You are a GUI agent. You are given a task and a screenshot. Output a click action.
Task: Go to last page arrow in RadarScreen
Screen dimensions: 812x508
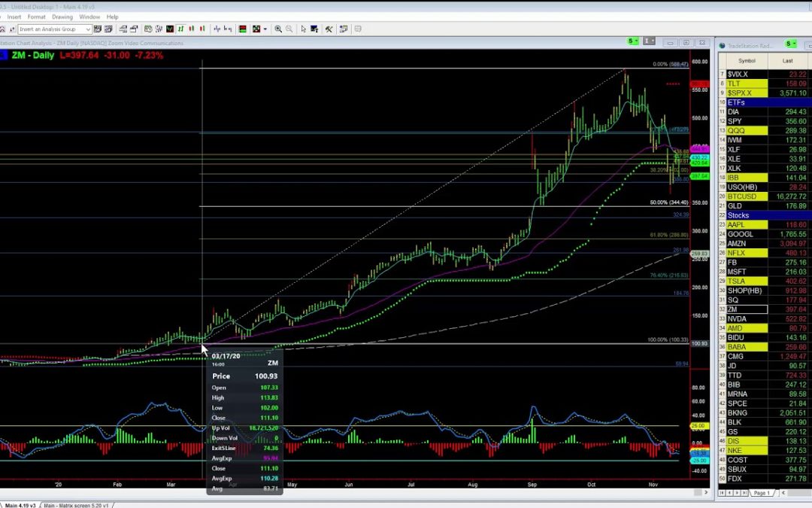pos(744,492)
